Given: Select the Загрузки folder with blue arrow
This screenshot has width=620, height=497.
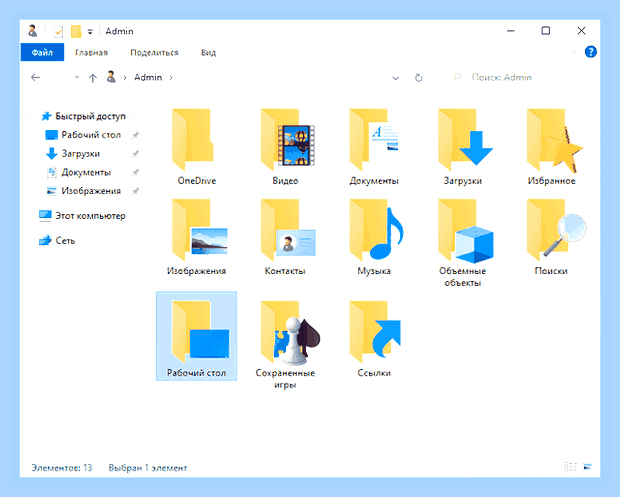Looking at the screenshot, I should point(465,140).
